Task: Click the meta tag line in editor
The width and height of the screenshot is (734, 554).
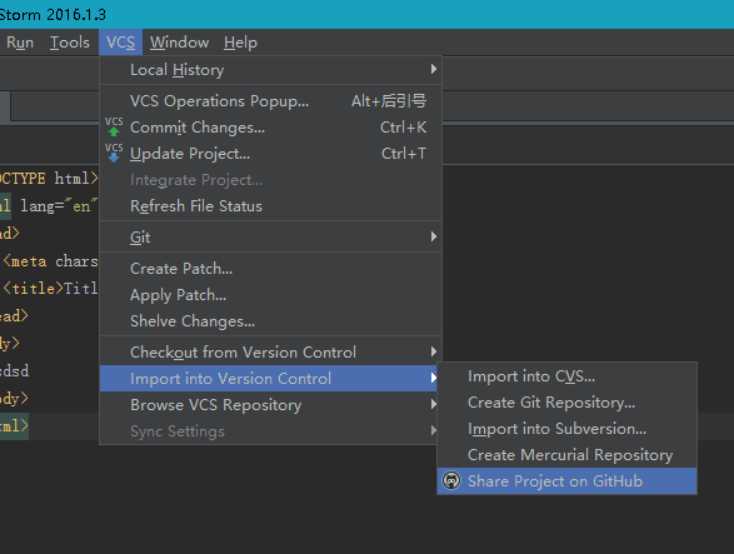Action: point(50,261)
